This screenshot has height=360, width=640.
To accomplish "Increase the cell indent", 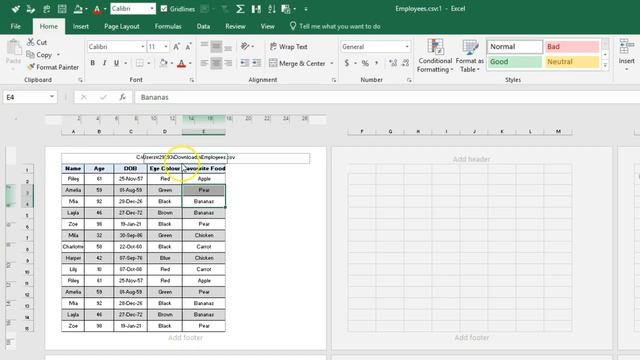I will click(256, 63).
